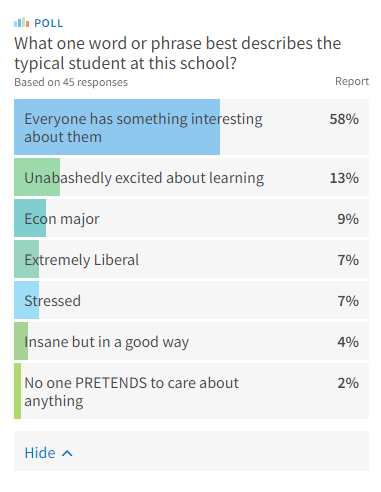Click the green 13% result bar
The height and width of the screenshot is (492, 381).
[x=37, y=177]
